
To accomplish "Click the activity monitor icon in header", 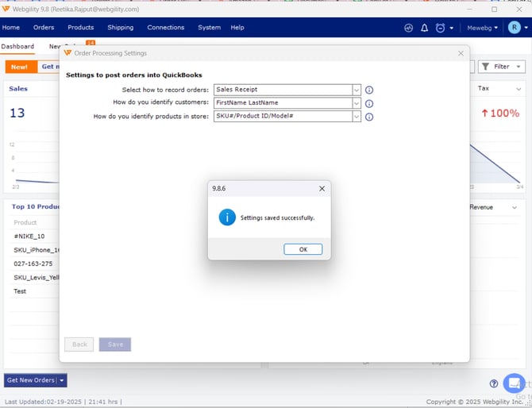I will coord(408,28).
